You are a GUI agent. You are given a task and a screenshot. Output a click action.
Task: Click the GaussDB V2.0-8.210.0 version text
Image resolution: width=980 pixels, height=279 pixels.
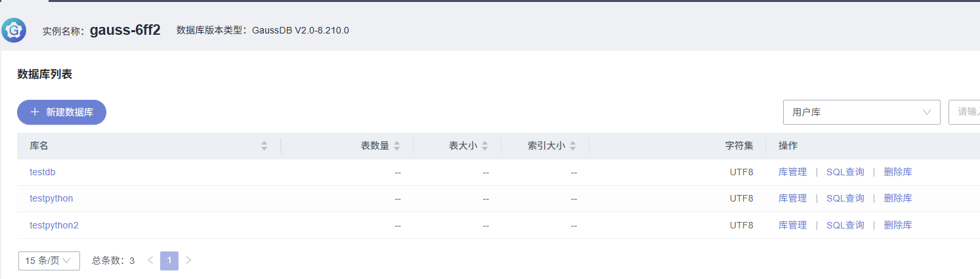[x=301, y=30]
